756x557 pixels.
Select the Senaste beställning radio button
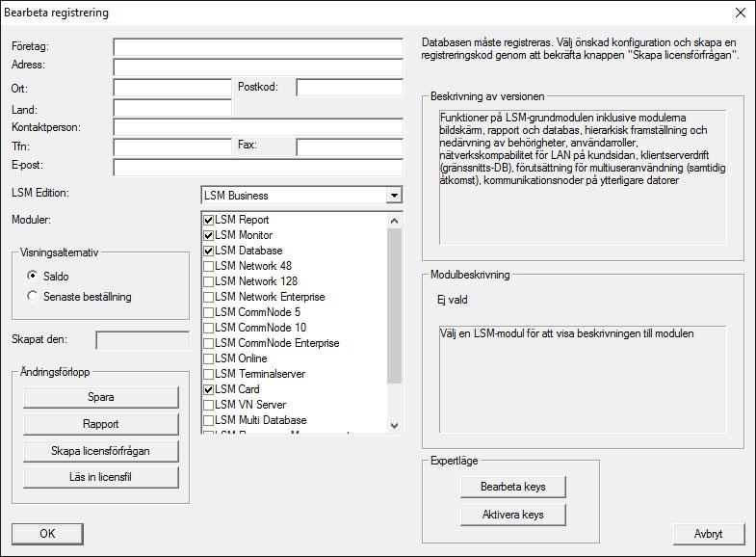(x=33, y=296)
